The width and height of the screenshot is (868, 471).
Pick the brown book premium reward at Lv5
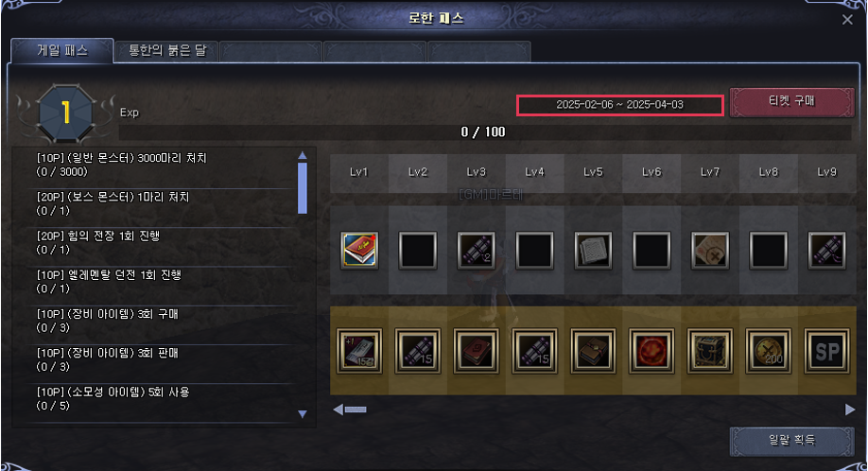coord(593,351)
